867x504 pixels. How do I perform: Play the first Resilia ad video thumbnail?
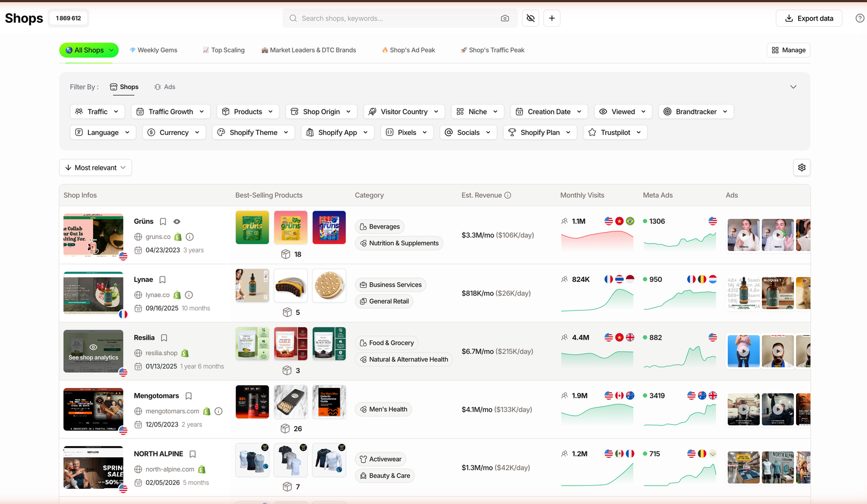(743, 351)
